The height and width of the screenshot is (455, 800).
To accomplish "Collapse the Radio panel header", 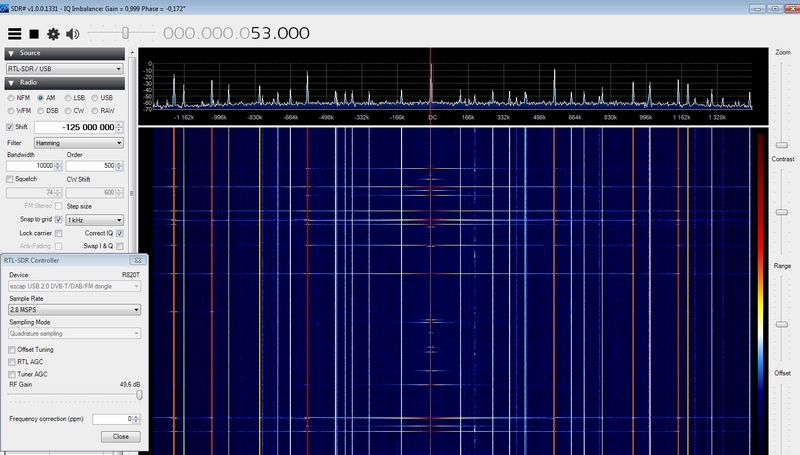I will click(65, 83).
